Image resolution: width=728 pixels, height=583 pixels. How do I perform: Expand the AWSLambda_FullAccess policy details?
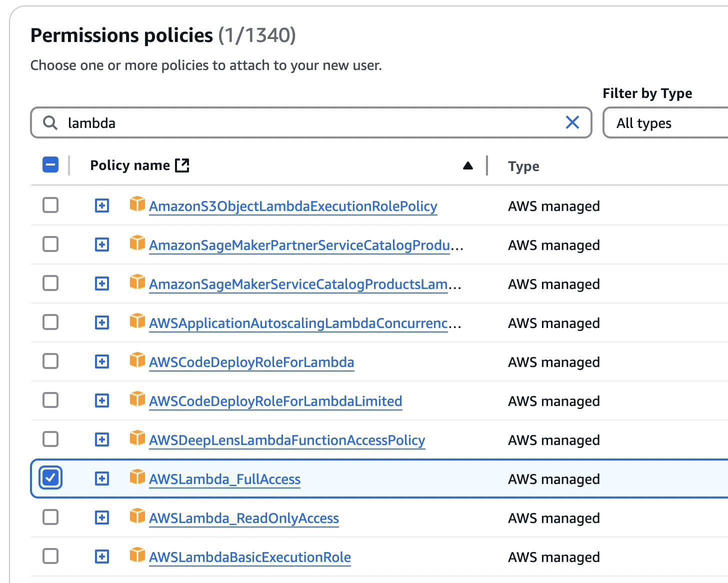[102, 478]
